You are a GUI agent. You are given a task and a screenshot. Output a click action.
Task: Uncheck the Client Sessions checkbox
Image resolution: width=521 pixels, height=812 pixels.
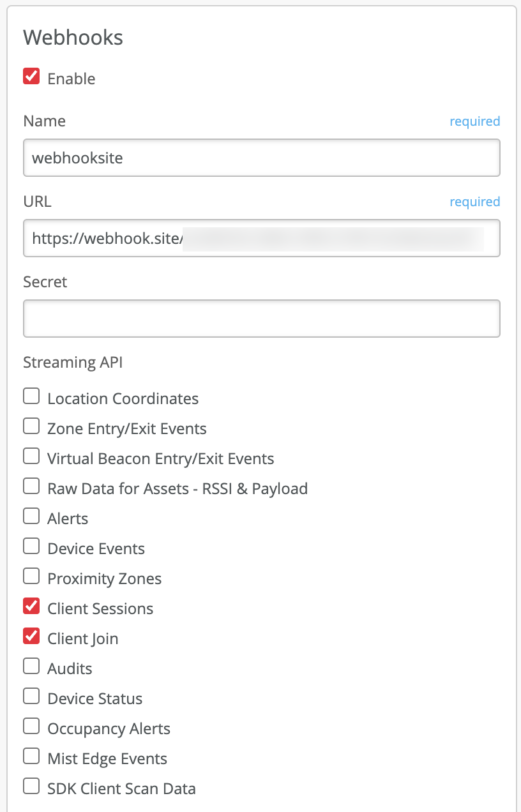coord(31,607)
